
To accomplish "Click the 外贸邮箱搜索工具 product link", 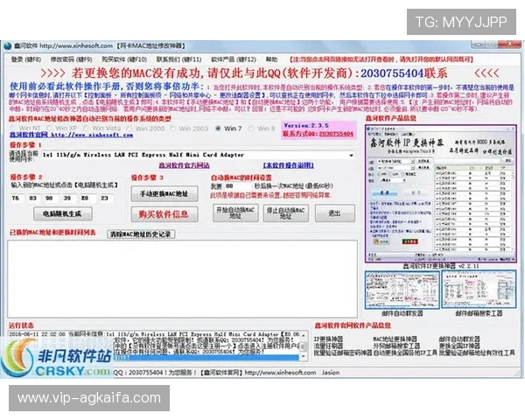I will point(396,346).
